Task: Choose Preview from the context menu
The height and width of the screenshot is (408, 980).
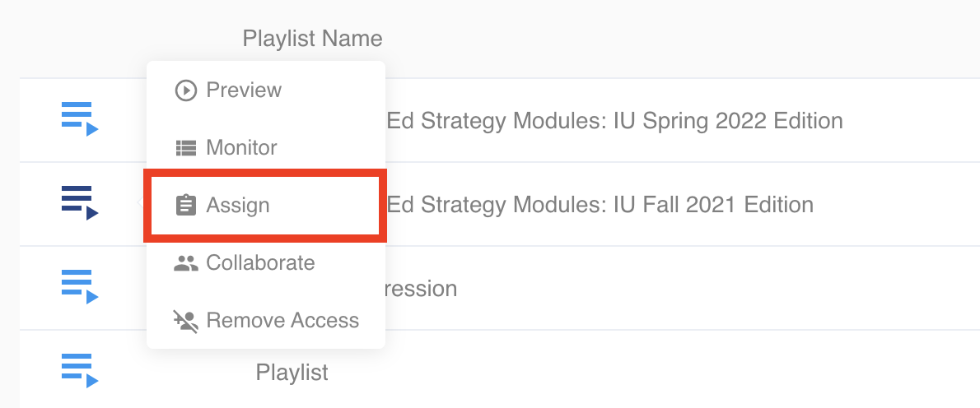Action: pos(244,90)
